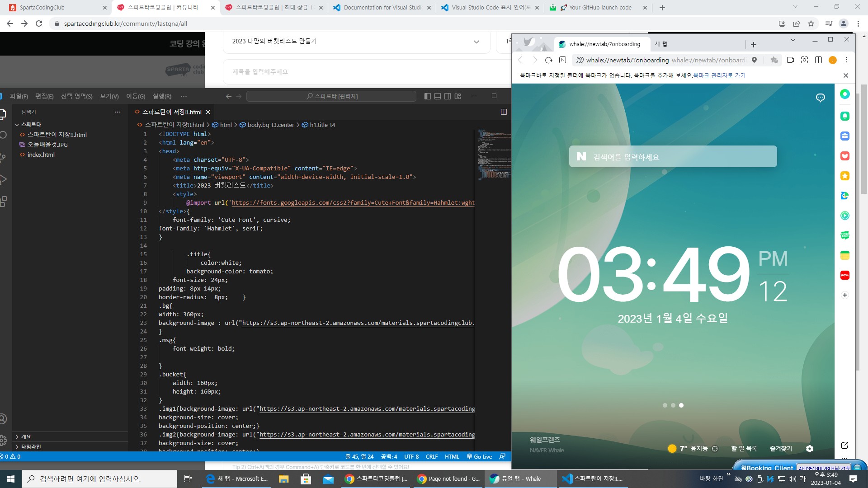Switch to Your GitHub launch code tab
The image size is (868, 488).
(x=598, y=8)
